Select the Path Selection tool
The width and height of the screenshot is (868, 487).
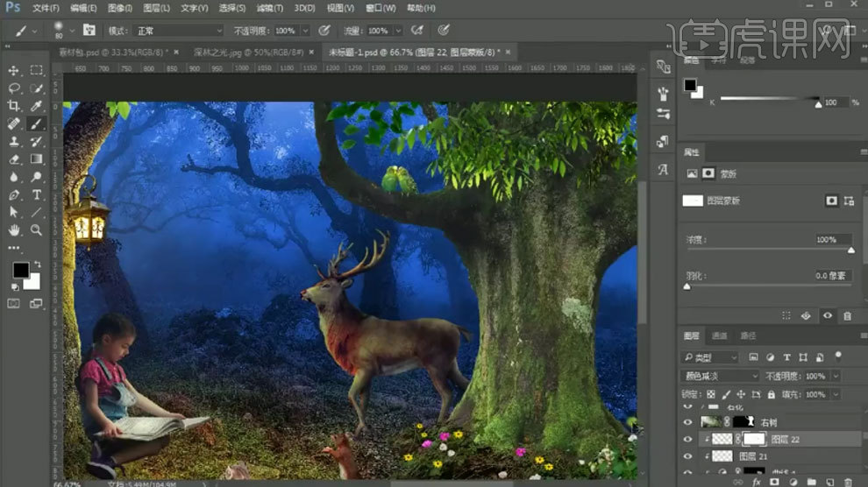pyautogui.click(x=13, y=212)
